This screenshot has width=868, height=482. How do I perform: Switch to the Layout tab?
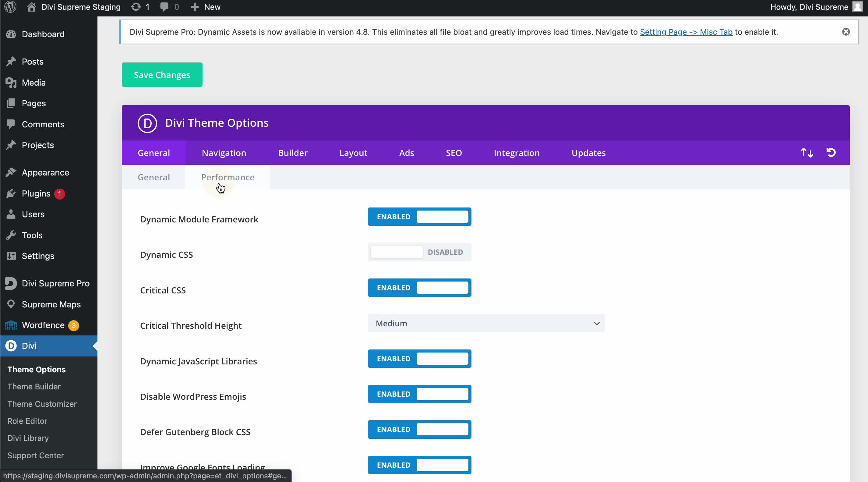[x=353, y=153]
